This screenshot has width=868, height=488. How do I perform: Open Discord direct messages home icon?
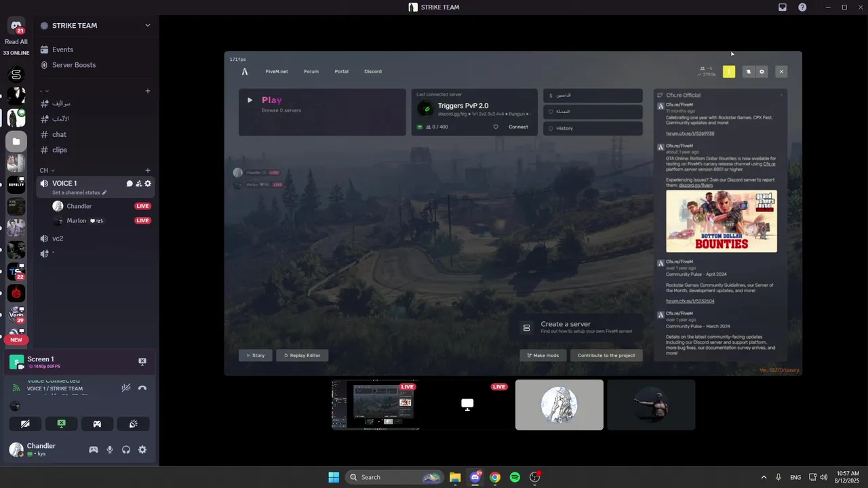(16, 26)
